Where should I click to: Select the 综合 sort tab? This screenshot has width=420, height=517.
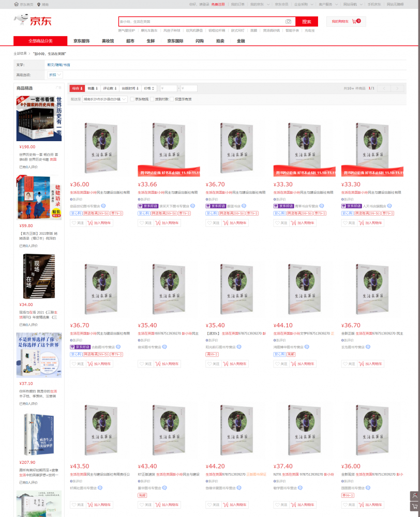tap(77, 88)
